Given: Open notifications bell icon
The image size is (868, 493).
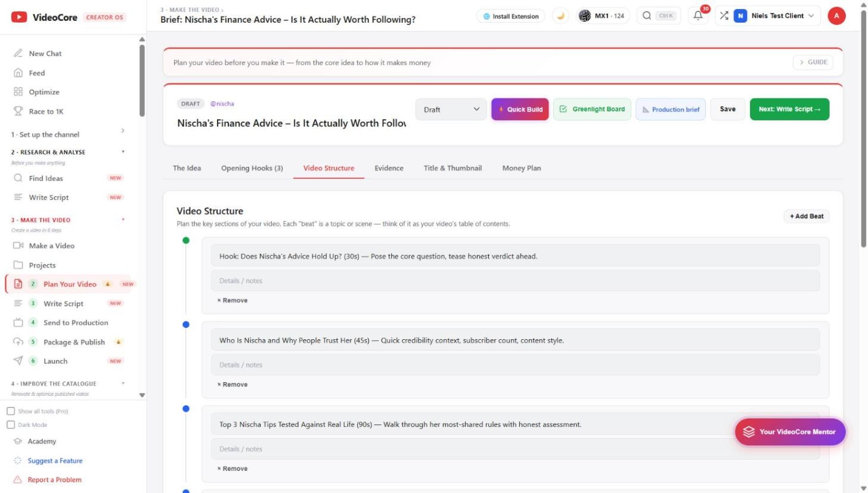Looking at the screenshot, I should pos(697,16).
